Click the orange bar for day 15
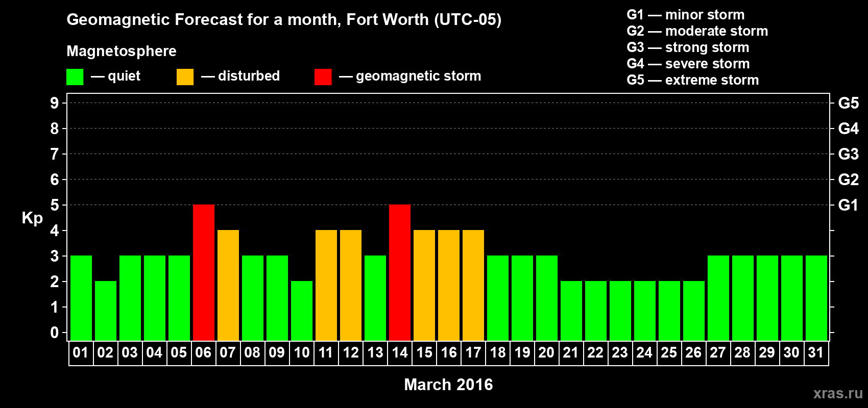Viewport: 868px width, 408px height. (424, 285)
